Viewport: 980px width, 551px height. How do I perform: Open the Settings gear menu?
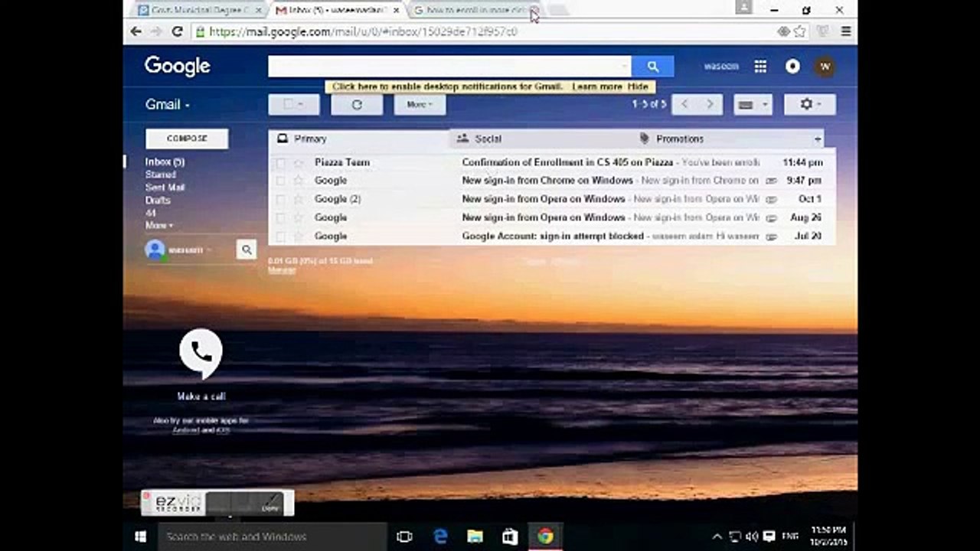810,105
